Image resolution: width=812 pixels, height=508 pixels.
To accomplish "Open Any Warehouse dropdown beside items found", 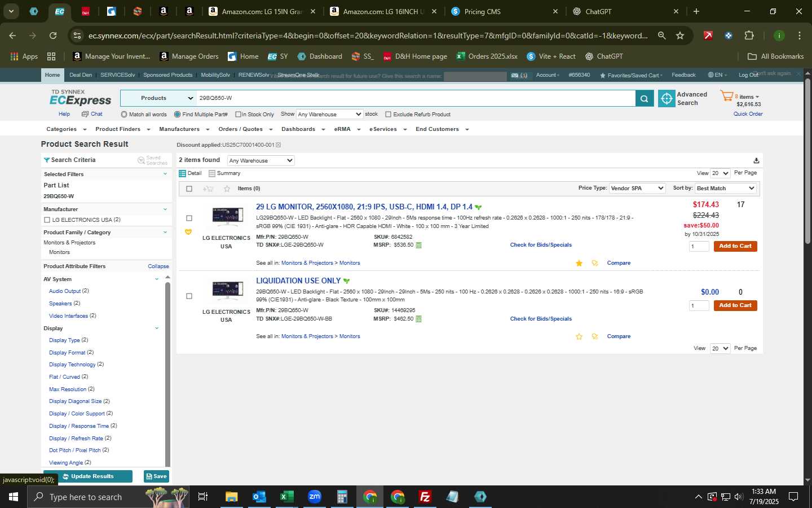I will pyautogui.click(x=261, y=161).
